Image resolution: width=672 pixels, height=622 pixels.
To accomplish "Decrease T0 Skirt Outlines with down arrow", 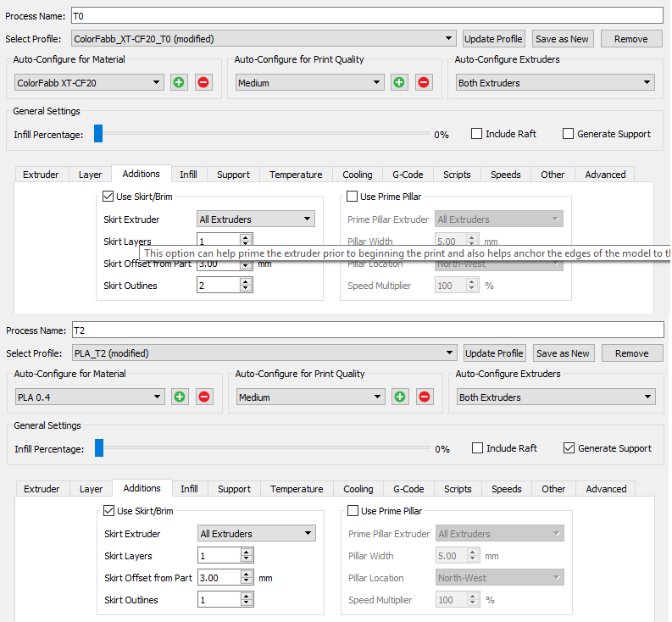I will pyautogui.click(x=246, y=288).
